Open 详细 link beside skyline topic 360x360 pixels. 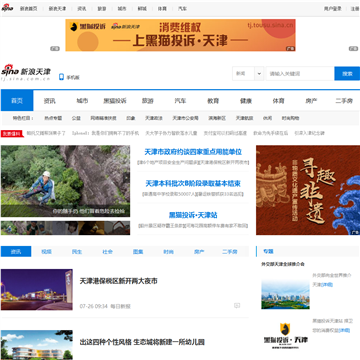click(327, 285)
